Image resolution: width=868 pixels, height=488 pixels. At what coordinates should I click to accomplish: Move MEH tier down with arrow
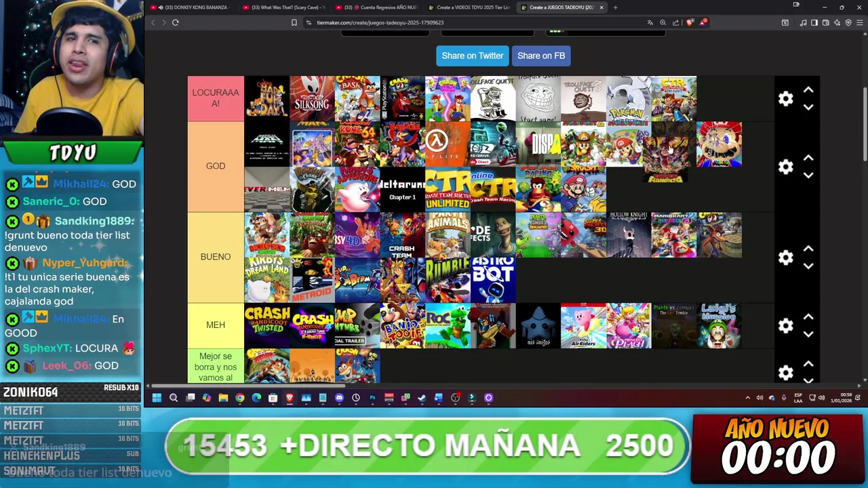point(808,333)
